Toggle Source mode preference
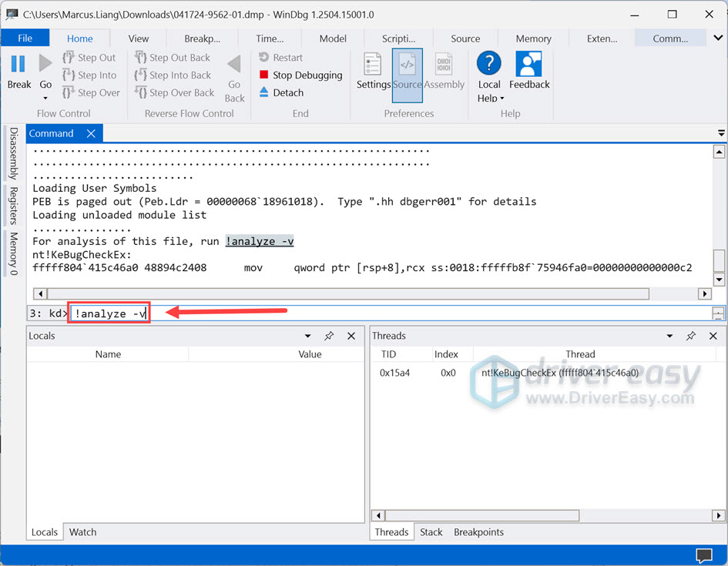This screenshot has width=728, height=566. pyautogui.click(x=408, y=75)
